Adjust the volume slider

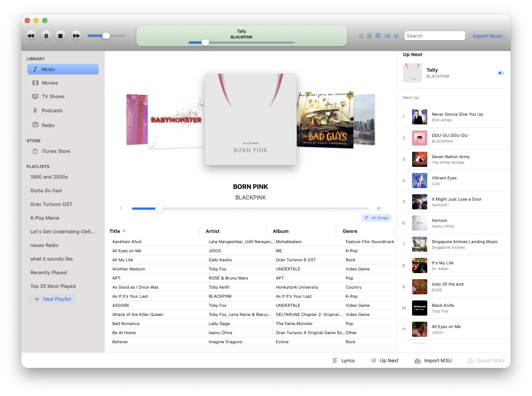click(107, 36)
